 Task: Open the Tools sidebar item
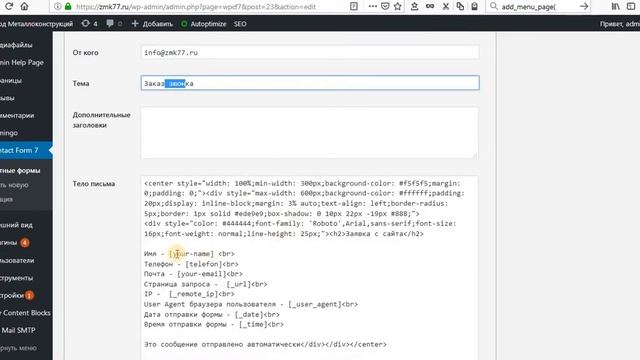click(16, 278)
